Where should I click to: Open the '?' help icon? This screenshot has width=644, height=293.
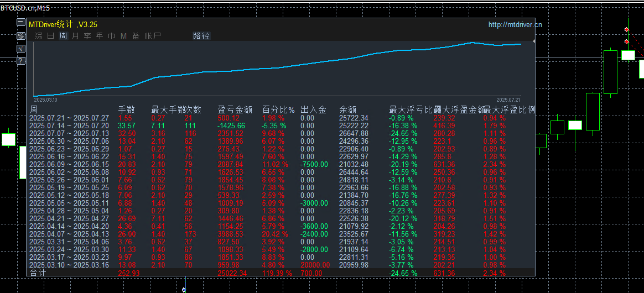click(x=20, y=61)
